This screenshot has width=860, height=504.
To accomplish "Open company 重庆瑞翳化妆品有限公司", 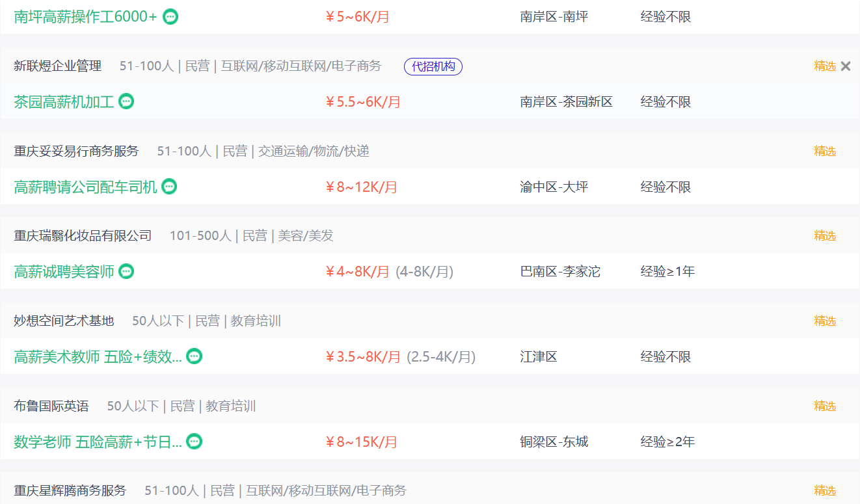I will (83, 235).
